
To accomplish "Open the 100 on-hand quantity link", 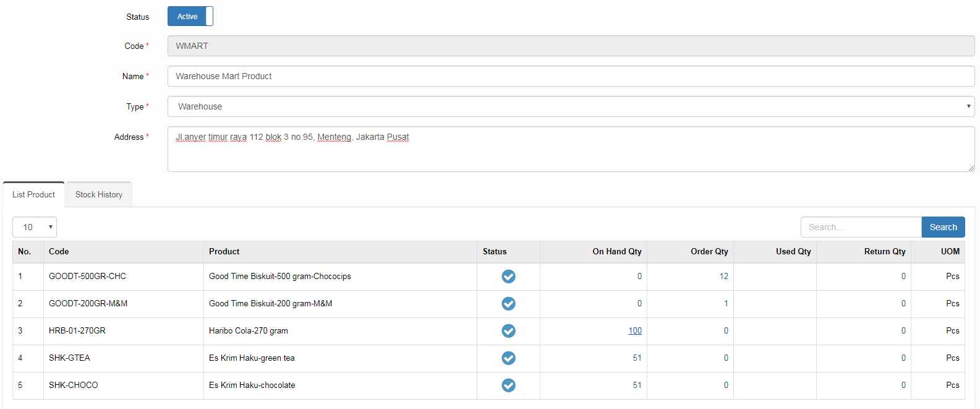I will [x=635, y=331].
